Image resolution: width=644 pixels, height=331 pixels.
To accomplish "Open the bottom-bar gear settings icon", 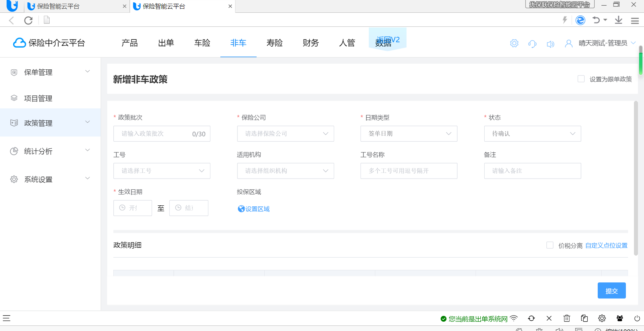I will point(602,318).
